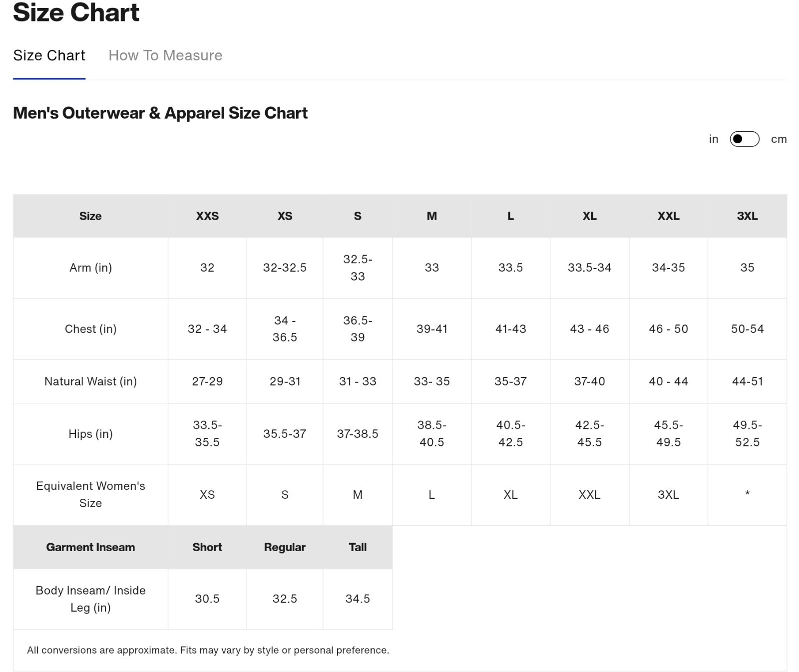The image size is (799, 672).
Task: Select the Size Chart tab
Action: (x=49, y=55)
